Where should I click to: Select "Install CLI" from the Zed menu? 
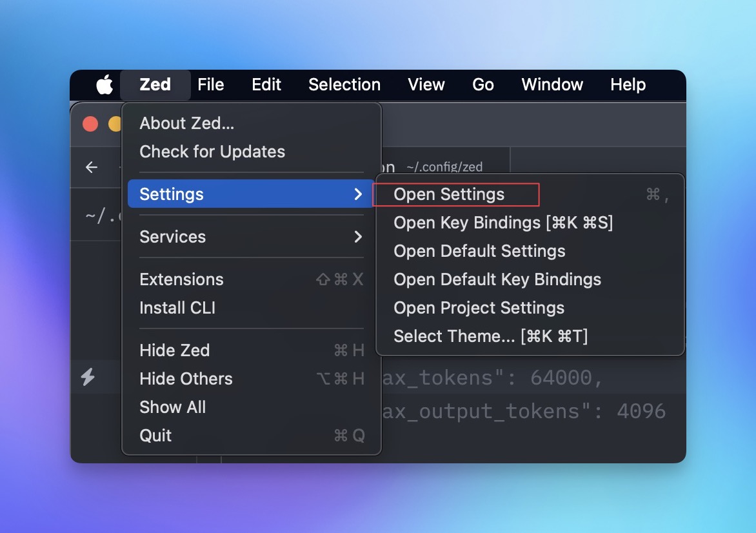pyautogui.click(x=177, y=308)
